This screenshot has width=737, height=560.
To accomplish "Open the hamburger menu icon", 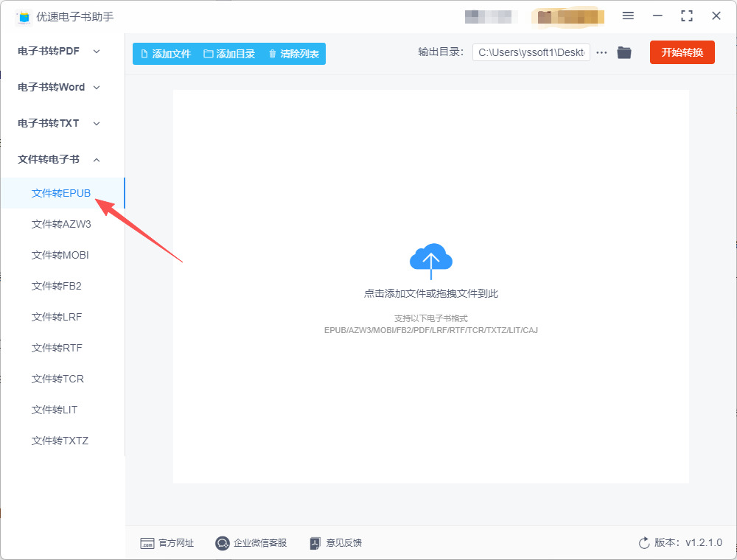I will tap(628, 16).
